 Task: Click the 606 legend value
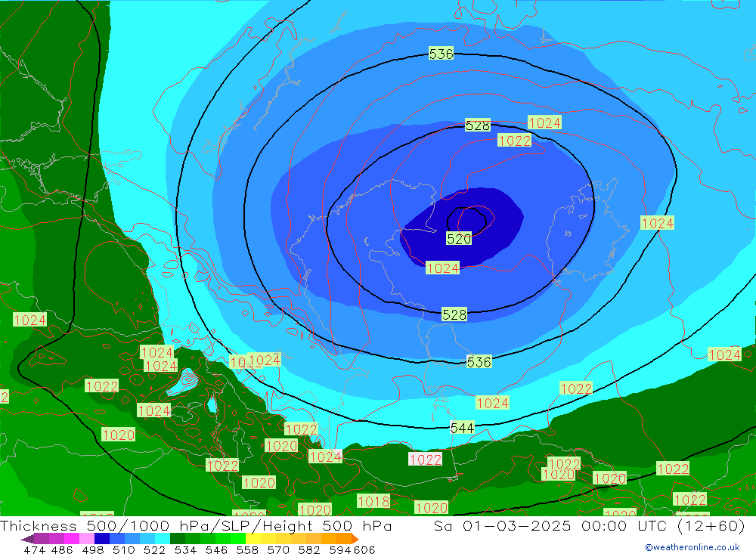pos(364,549)
